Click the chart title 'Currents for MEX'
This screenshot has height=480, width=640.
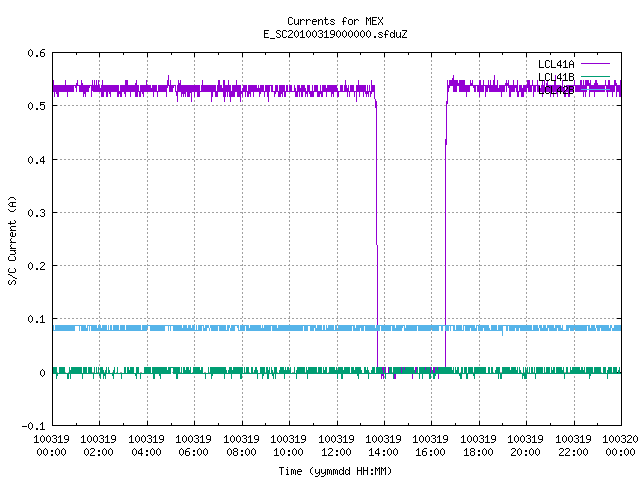pyautogui.click(x=335, y=21)
